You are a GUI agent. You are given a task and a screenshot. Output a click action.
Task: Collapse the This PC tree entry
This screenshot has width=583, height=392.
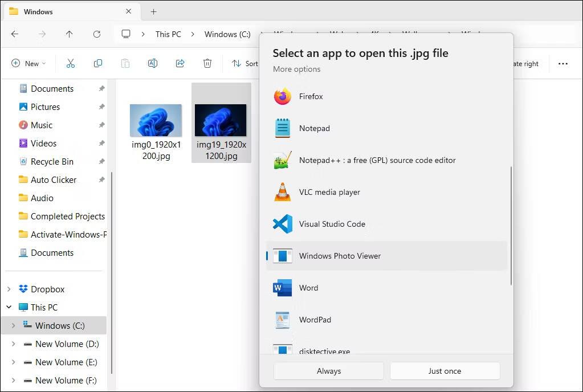8,307
